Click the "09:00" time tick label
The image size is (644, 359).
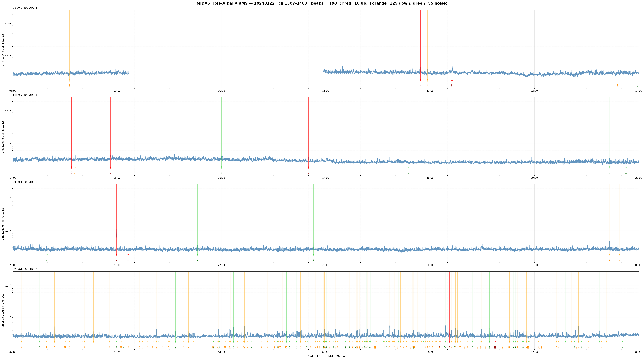117,91
